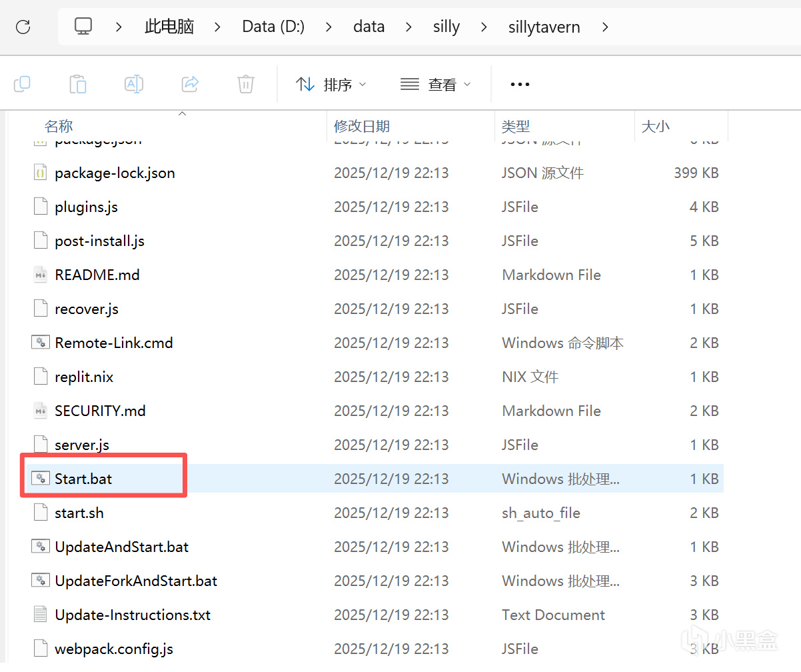The image size is (801, 672).
Task: Select the file name post-install.js
Action: [x=99, y=241]
